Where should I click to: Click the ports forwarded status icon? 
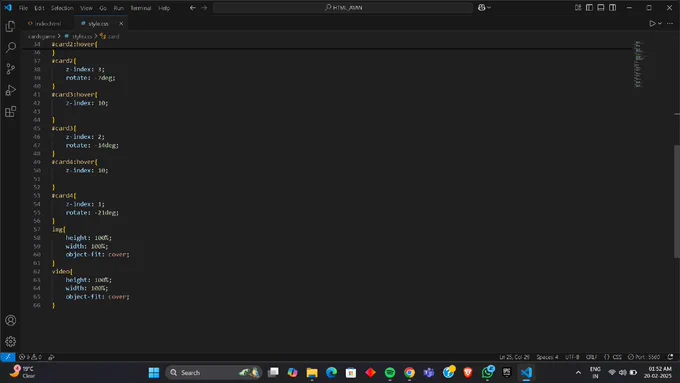tap(51, 357)
